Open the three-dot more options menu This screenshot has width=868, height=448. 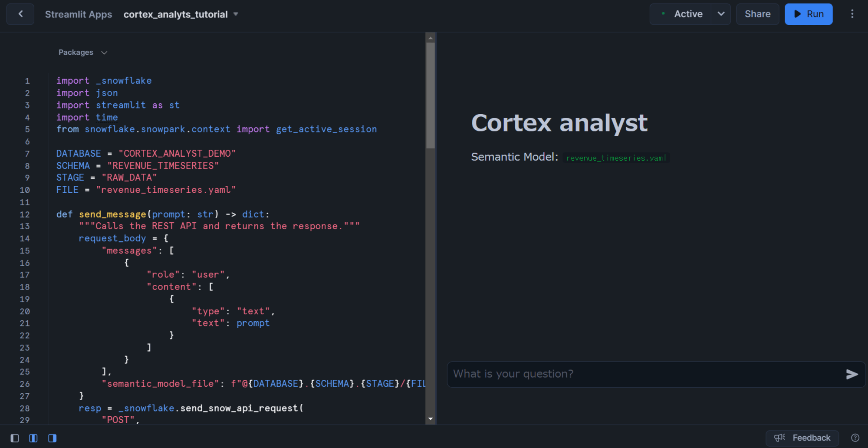click(852, 14)
